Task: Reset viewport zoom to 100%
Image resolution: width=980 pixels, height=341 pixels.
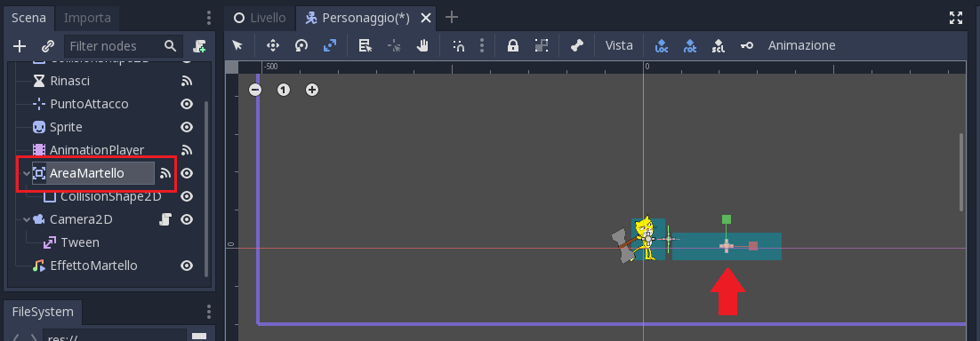Action: tap(284, 90)
